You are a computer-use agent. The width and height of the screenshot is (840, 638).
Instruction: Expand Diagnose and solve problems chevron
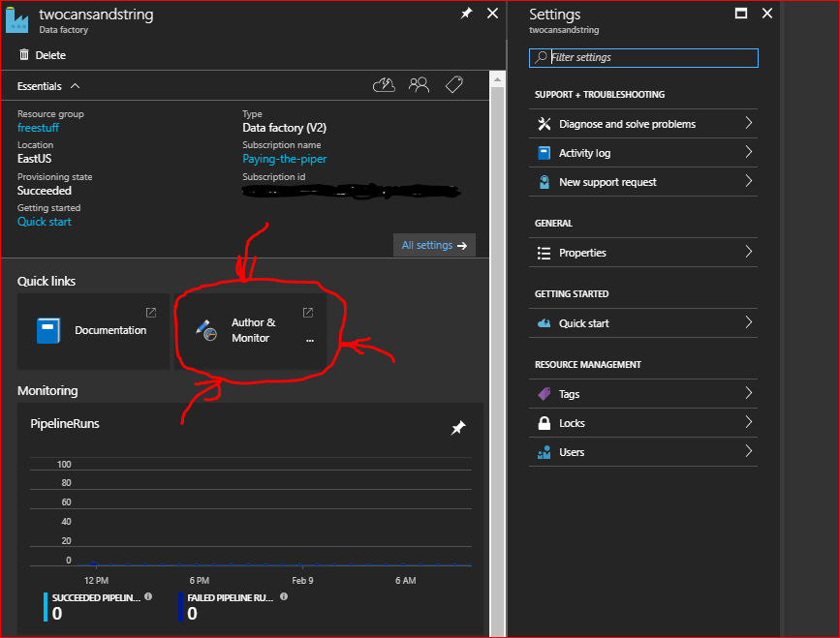749,123
